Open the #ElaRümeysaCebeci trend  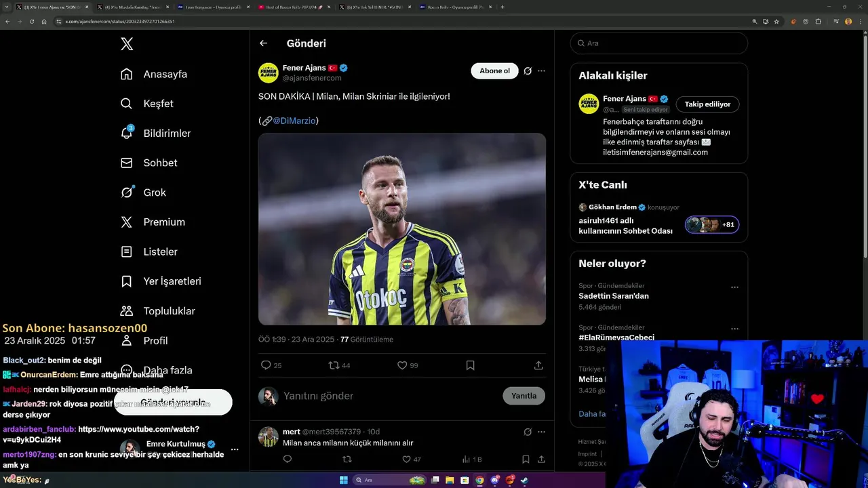pyautogui.click(x=616, y=338)
